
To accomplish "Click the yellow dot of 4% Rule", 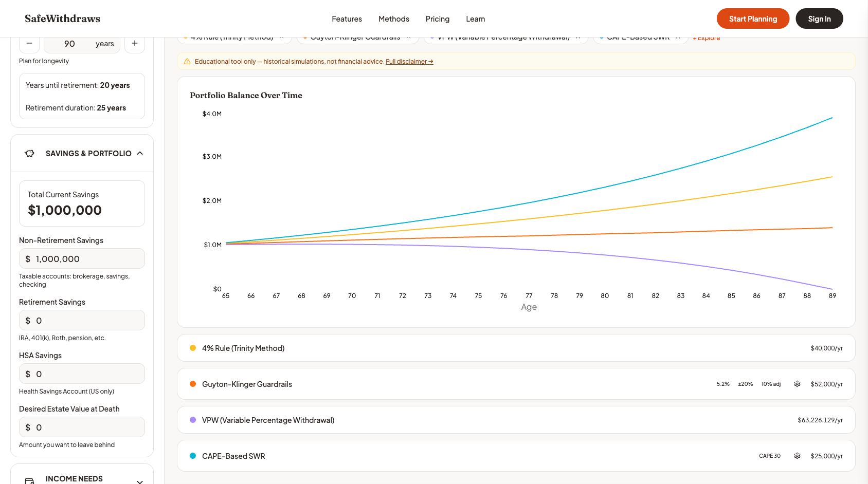I will point(193,348).
